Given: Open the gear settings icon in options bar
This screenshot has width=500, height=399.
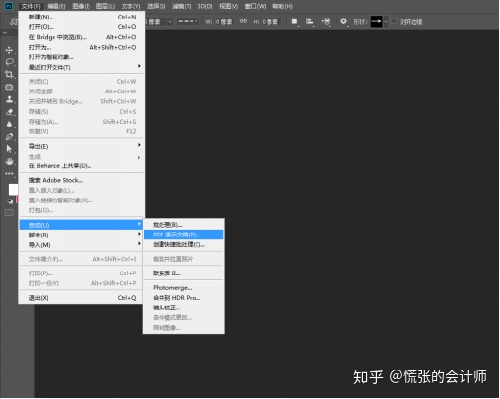Looking at the screenshot, I should pos(343,22).
